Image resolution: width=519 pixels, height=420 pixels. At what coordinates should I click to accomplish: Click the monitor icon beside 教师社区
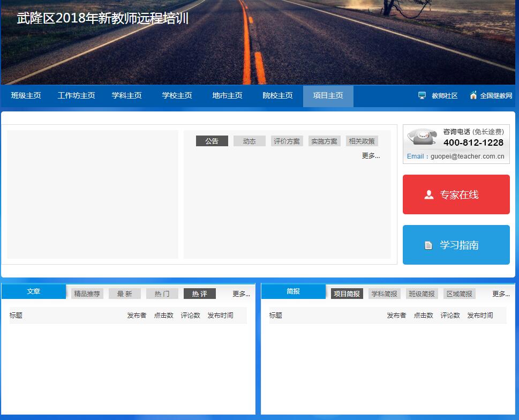point(422,96)
